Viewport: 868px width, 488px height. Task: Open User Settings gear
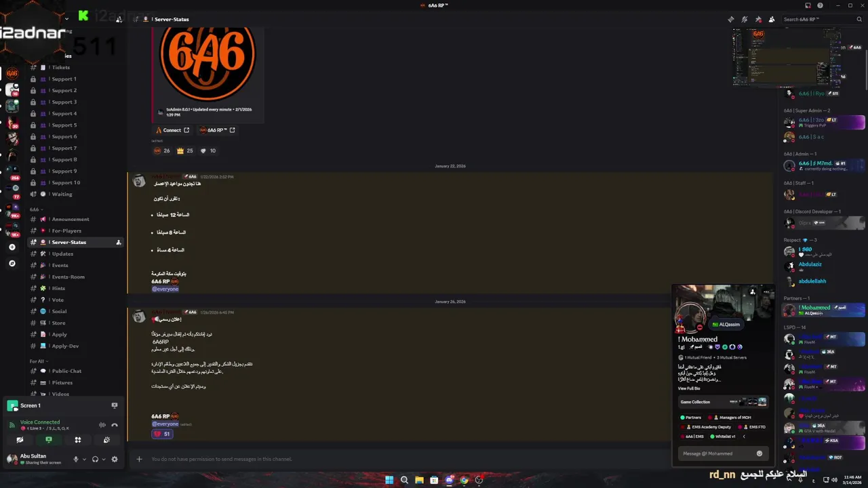point(115,459)
